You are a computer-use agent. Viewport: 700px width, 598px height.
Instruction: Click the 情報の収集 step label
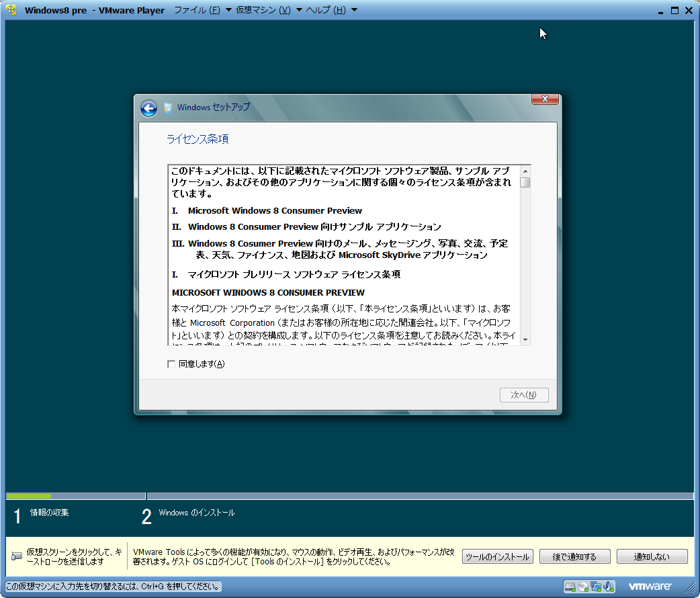click(49, 512)
